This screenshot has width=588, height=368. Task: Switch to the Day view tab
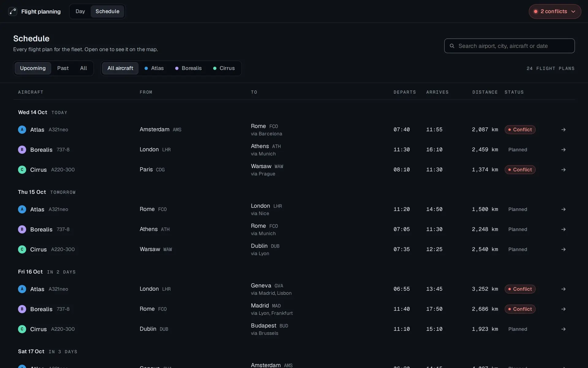click(80, 11)
